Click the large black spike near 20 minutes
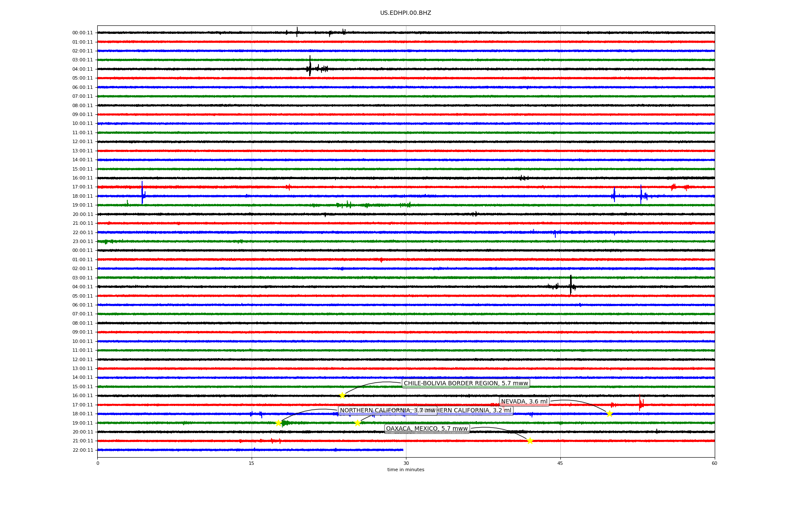The width and height of the screenshot is (812, 508). (310, 66)
